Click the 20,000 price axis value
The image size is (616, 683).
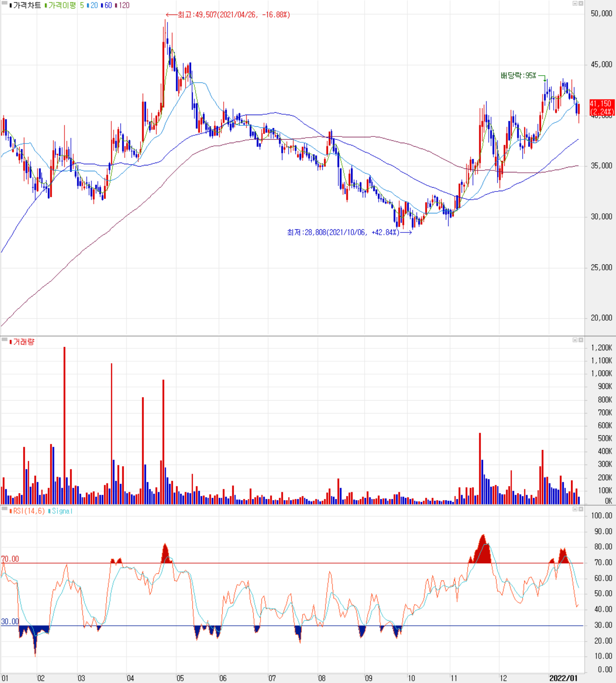click(x=601, y=318)
